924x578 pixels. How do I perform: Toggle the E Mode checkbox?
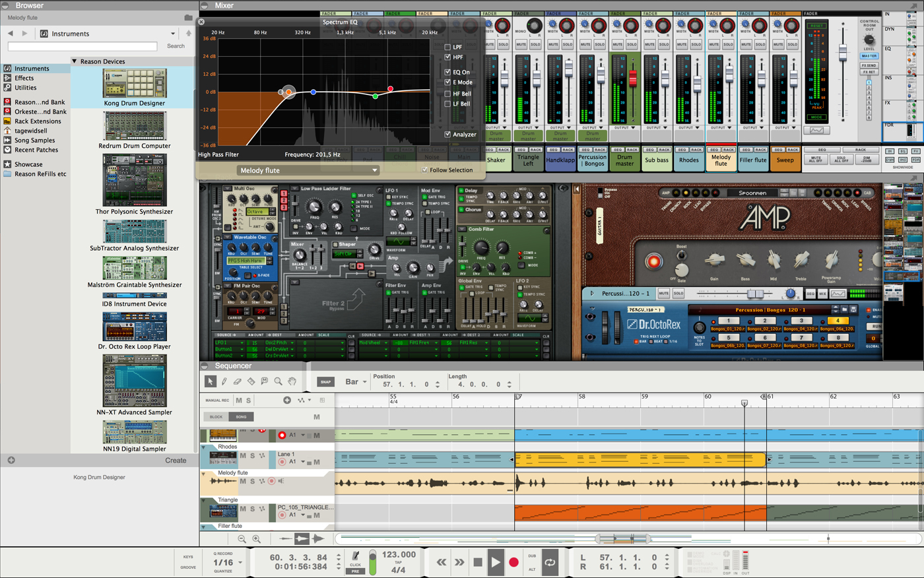(447, 82)
